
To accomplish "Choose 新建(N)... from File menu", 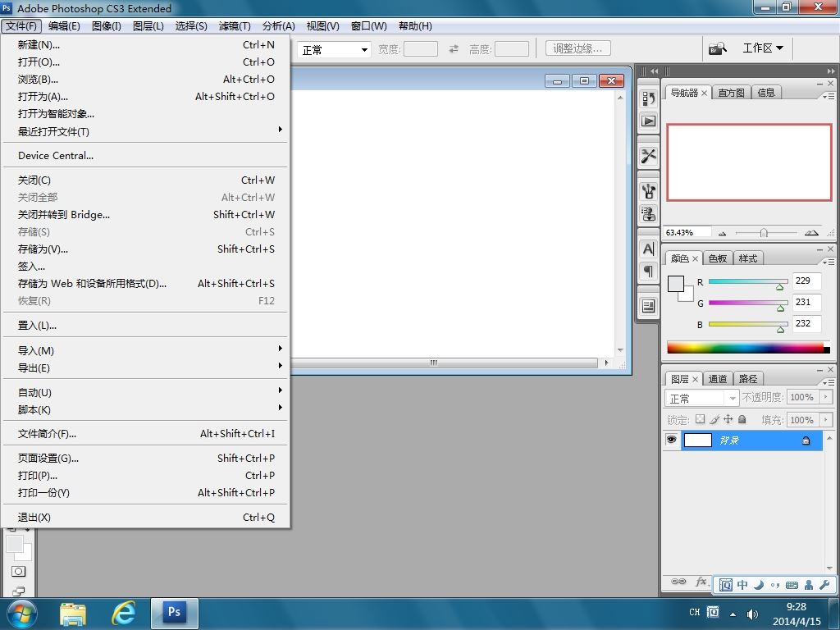I will tap(146, 45).
